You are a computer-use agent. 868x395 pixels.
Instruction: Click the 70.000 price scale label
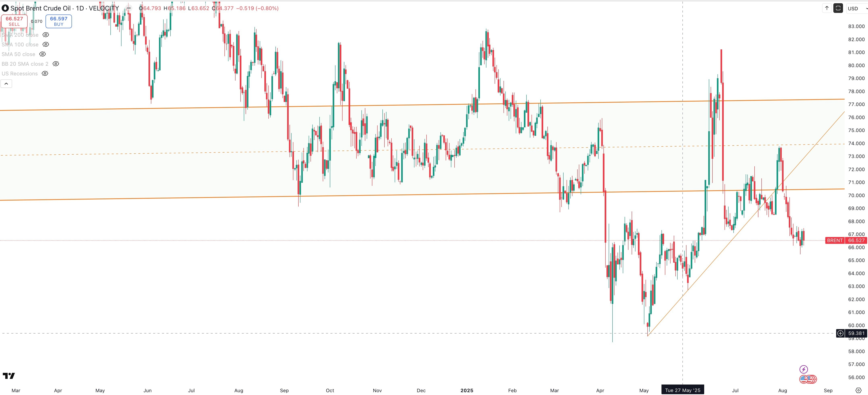click(856, 195)
